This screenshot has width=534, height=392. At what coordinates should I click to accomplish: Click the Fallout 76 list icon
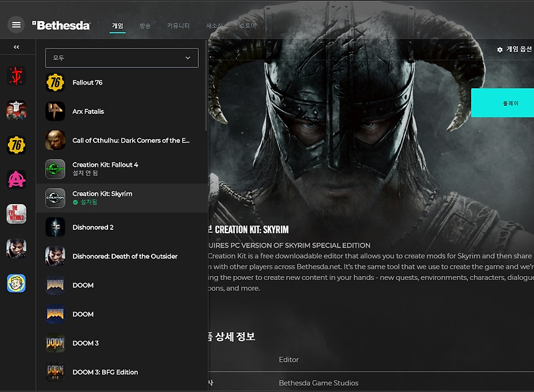(55, 83)
